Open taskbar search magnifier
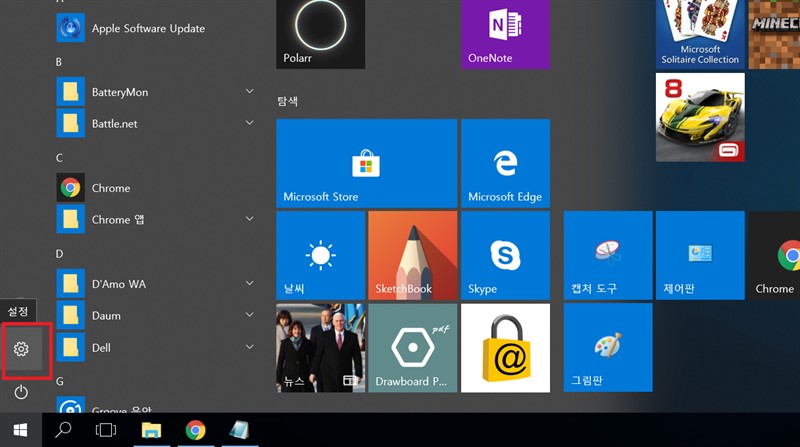This screenshot has width=800, height=447. pyautogui.click(x=63, y=430)
